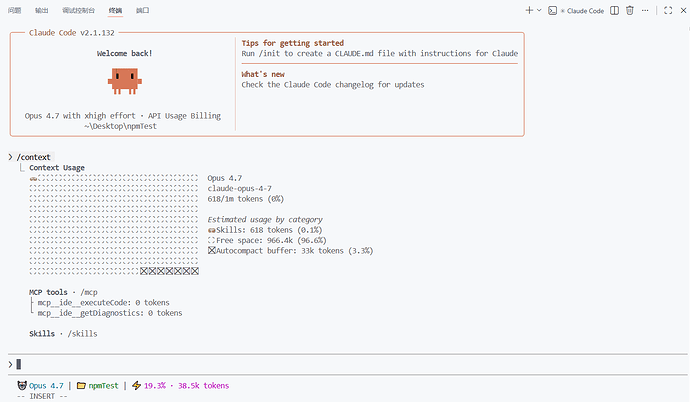Switch to the 端口 (Ports) tab
Viewport: 690px width, 402px height.
tap(142, 11)
